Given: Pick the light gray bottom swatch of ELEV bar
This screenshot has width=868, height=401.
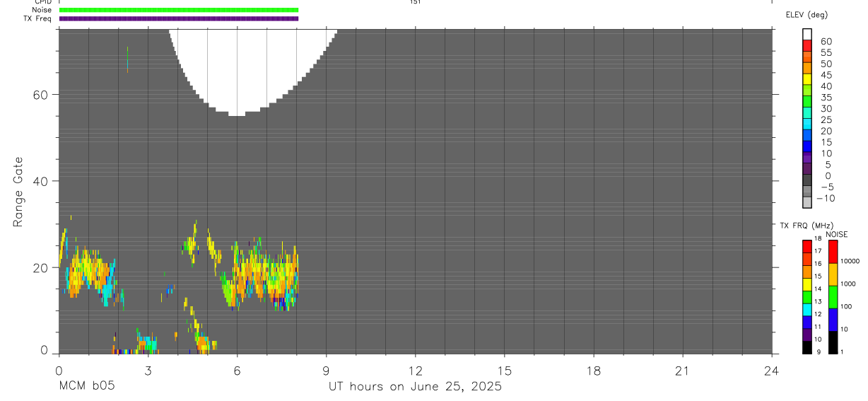Looking at the screenshot, I should (807, 202).
